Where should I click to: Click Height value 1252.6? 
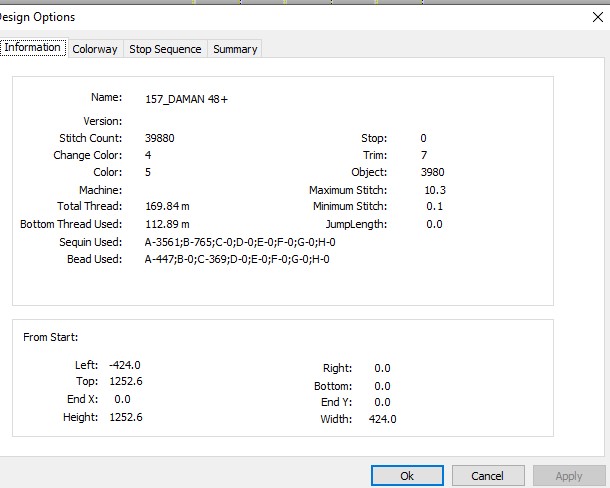point(126,417)
